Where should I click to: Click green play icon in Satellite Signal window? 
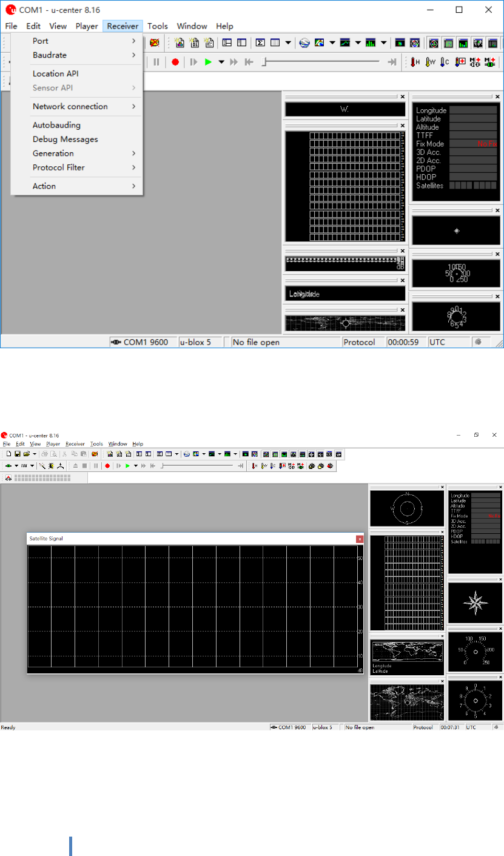coord(127,466)
